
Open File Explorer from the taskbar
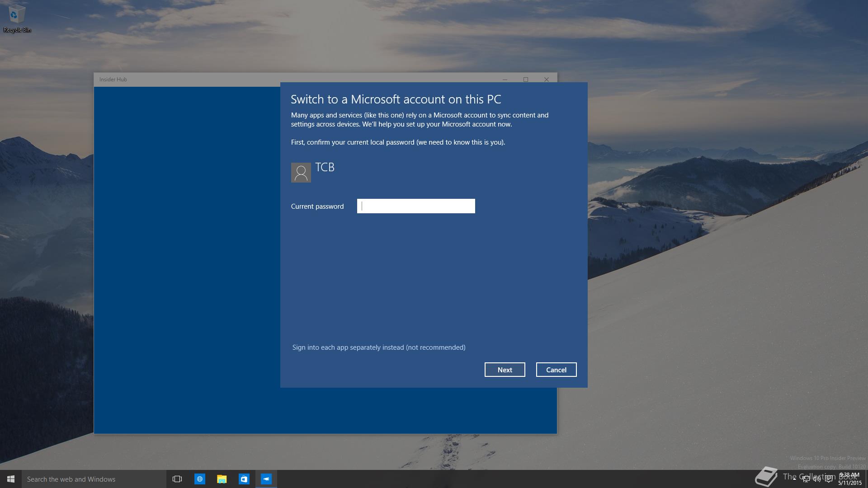coord(222,479)
